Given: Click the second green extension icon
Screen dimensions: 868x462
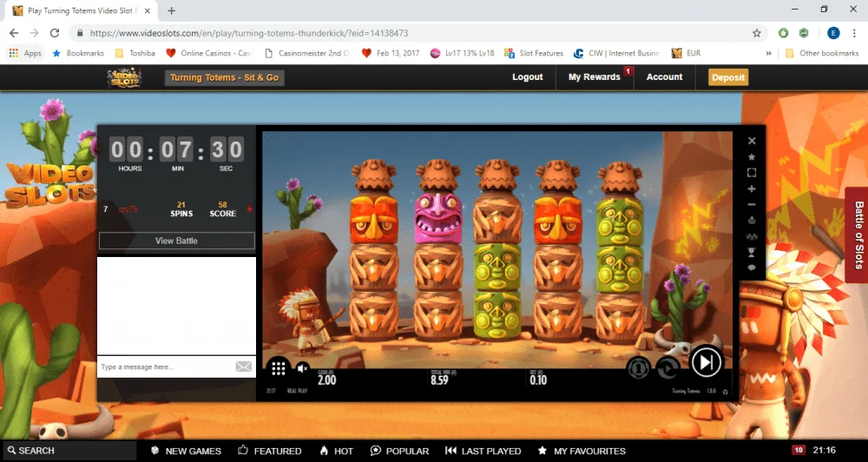Looking at the screenshot, I should [x=804, y=33].
